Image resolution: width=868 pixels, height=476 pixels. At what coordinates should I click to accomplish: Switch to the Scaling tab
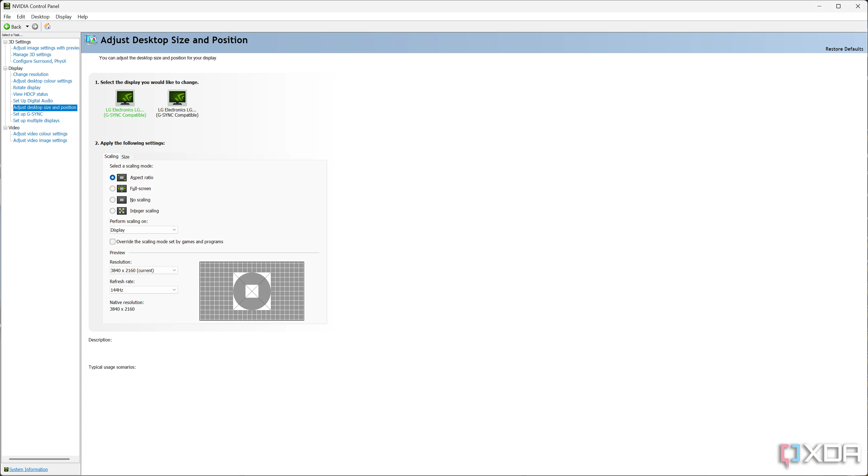(x=111, y=156)
